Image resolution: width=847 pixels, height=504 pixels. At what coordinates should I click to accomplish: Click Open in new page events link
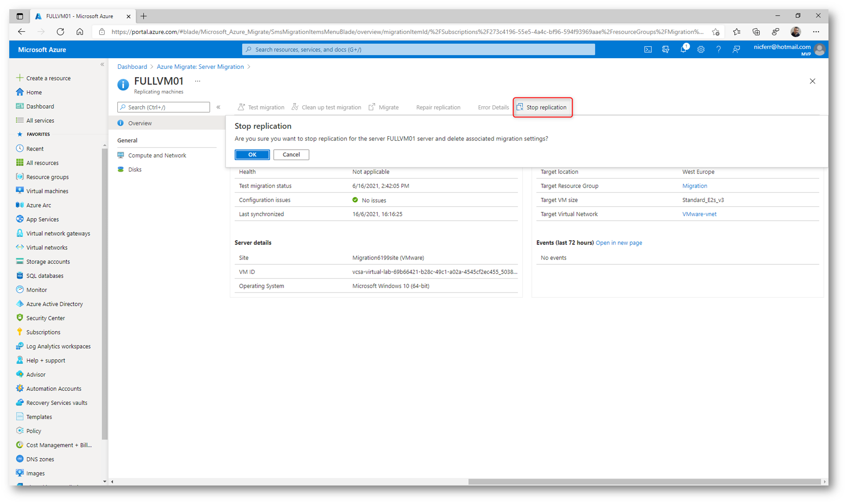(618, 243)
